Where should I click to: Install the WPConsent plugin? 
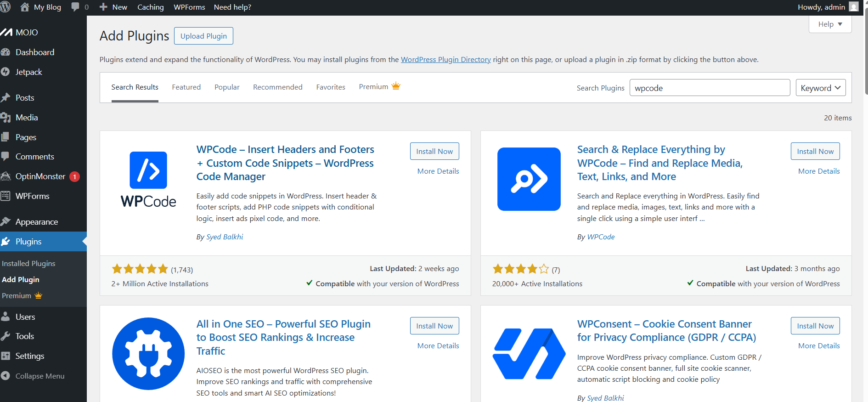(815, 326)
